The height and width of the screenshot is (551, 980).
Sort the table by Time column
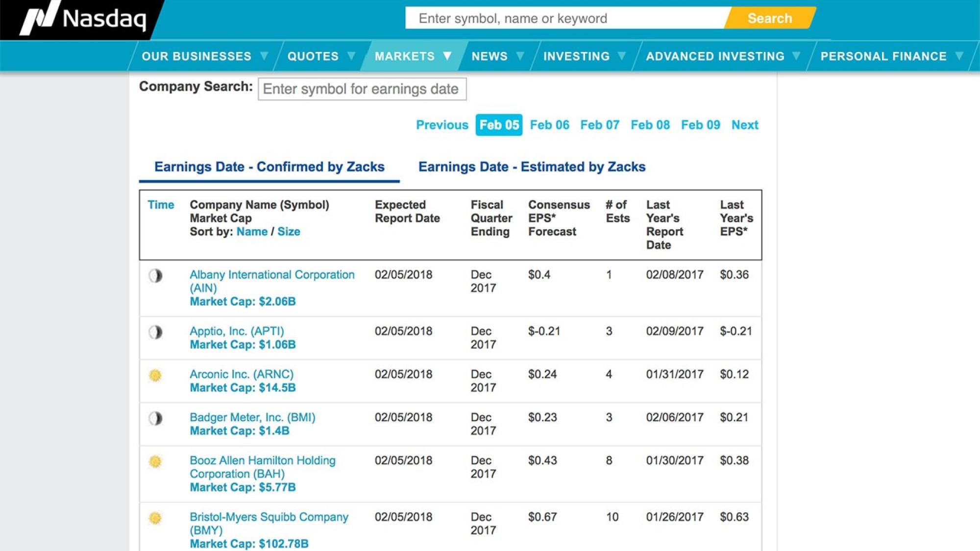[x=161, y=205]
